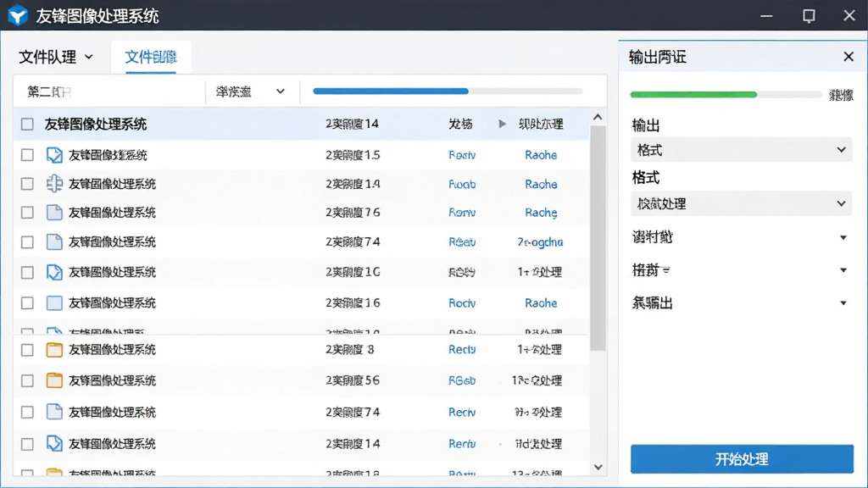Click the plugin-shaped icon in the 1.4 row

coord(54,184)
